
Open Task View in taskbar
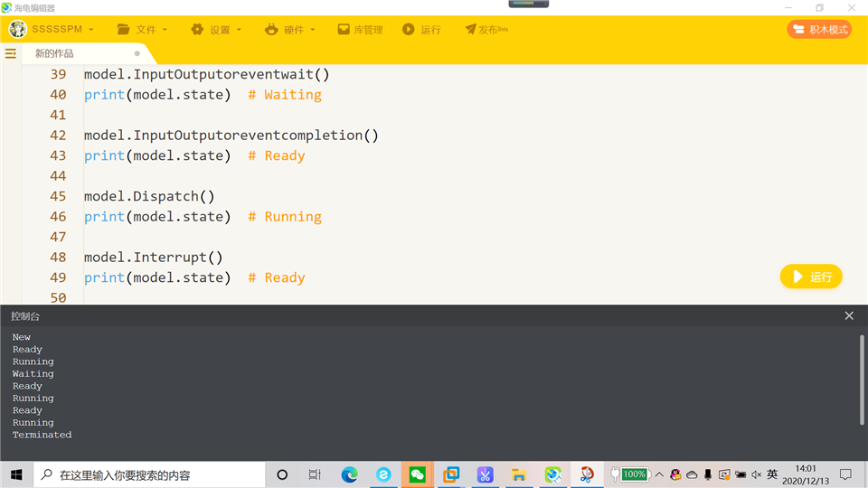(x=315, y=474)
